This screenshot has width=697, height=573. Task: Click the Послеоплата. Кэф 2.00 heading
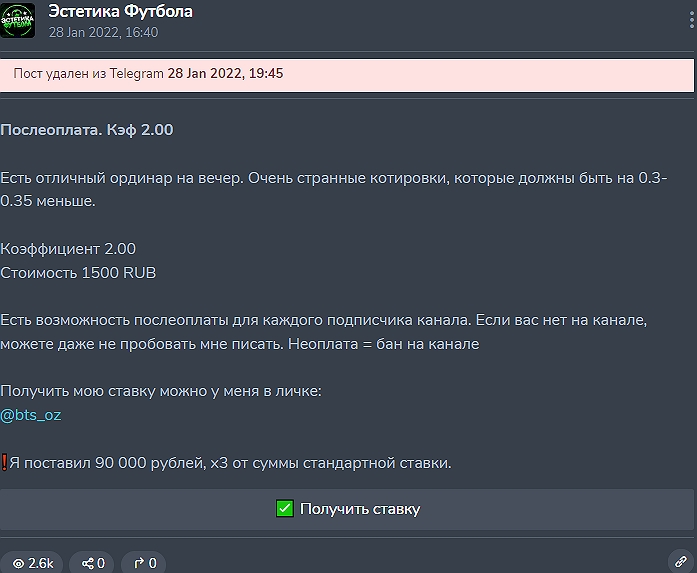click(87, 131)
